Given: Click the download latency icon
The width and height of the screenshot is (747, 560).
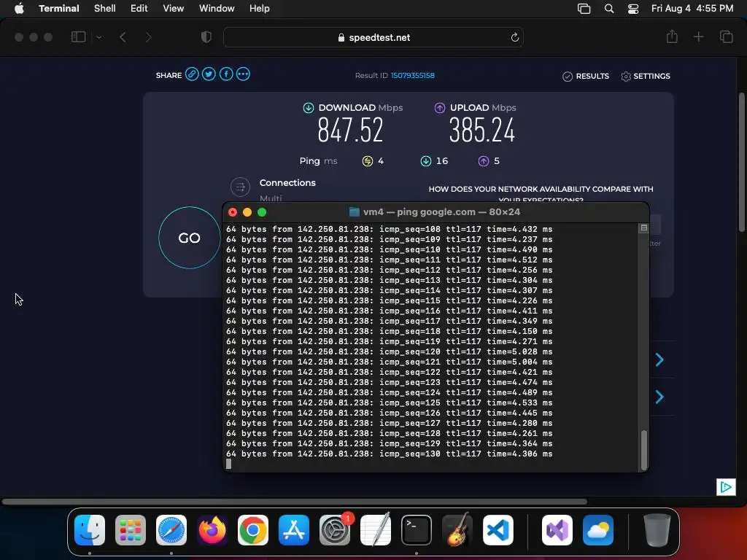Looking at the screenshot, I should coord(426,161).
